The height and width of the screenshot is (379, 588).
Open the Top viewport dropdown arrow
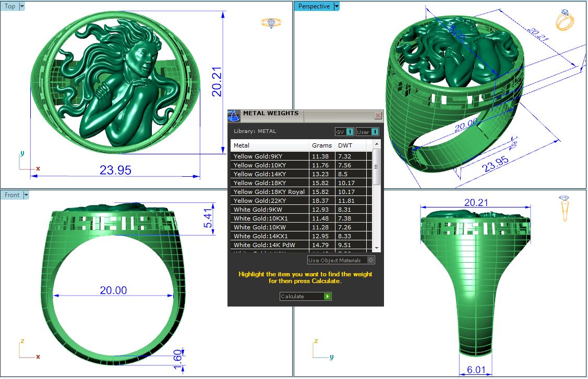click(22, 6)
